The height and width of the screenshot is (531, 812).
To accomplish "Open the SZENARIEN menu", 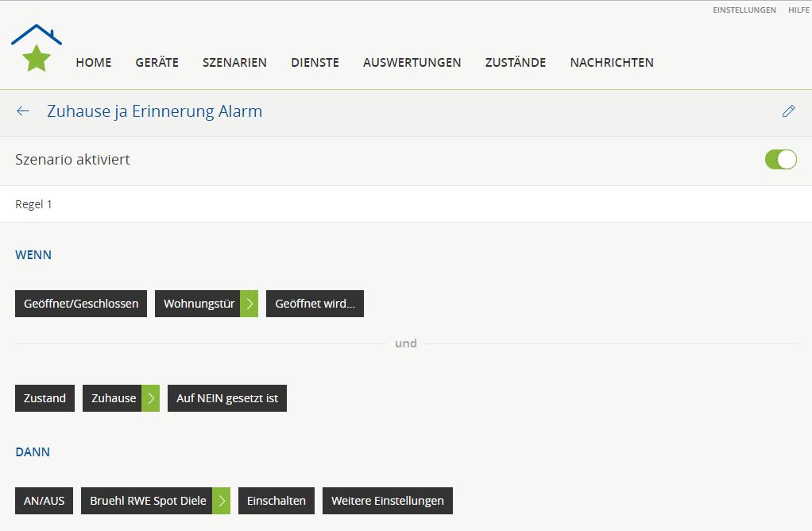I will point(234,63).
